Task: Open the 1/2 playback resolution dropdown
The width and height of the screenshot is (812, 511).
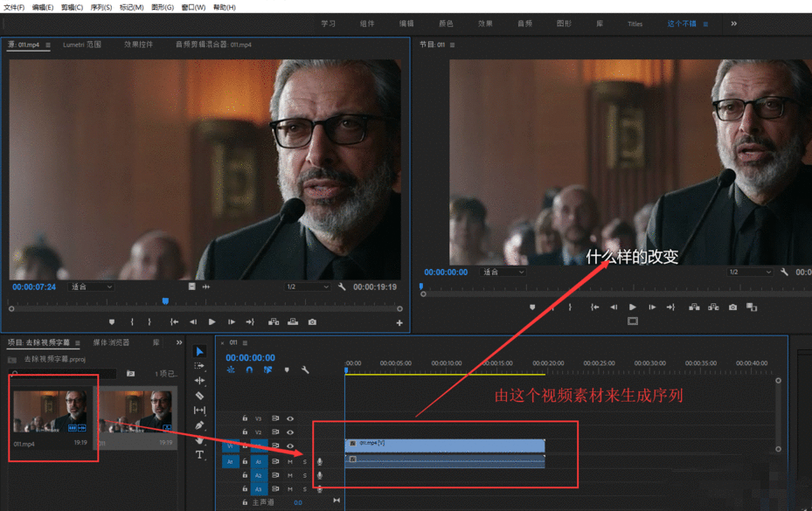Action: (308, 287)
